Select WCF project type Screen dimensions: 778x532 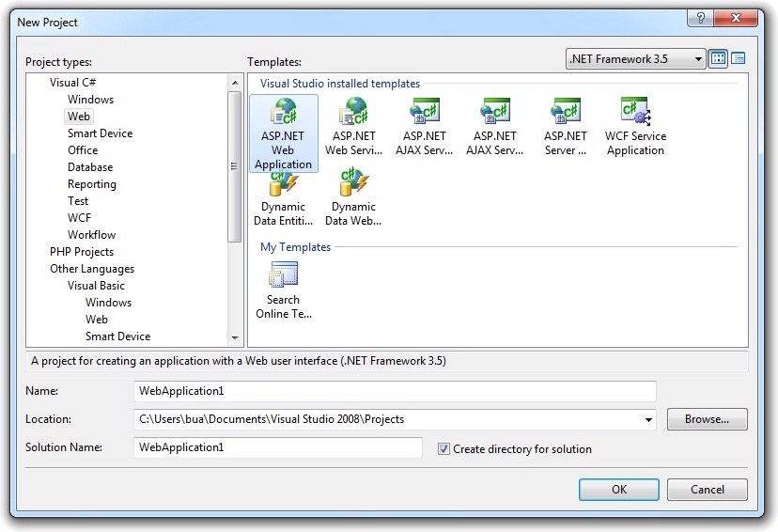(x=79, y=218)
